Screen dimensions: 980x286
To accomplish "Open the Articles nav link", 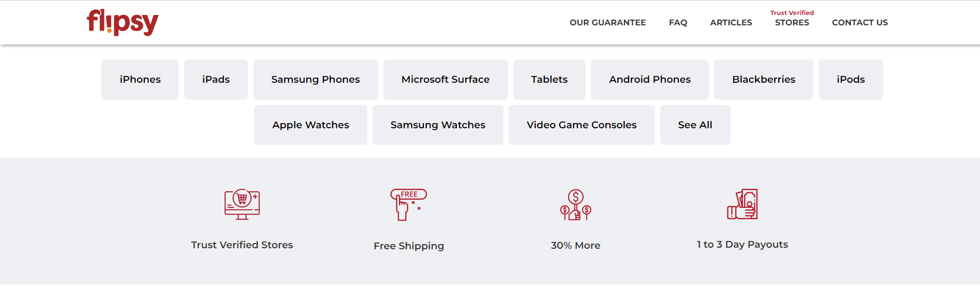I will (x=731, y=22).
